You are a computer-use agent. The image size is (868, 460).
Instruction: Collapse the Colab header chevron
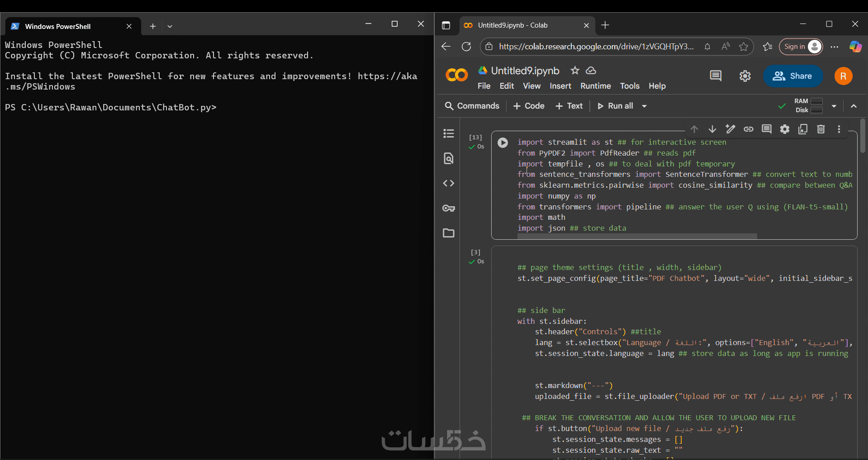pos(854,106)
